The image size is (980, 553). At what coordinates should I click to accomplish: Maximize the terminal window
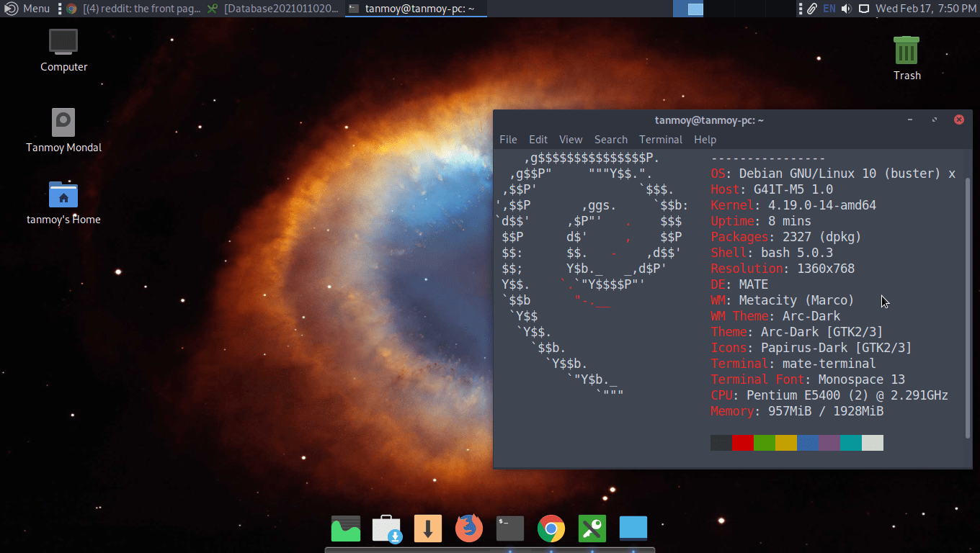tap(935, 120)
